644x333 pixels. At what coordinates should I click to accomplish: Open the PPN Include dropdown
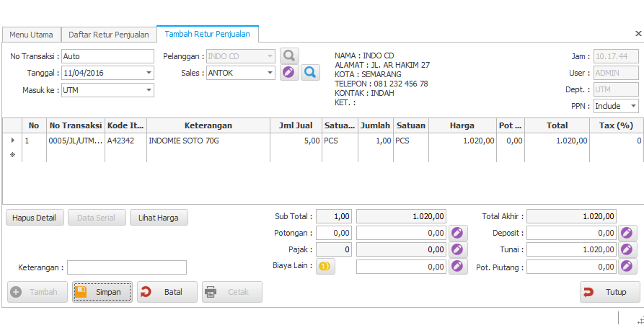point(632,106)
